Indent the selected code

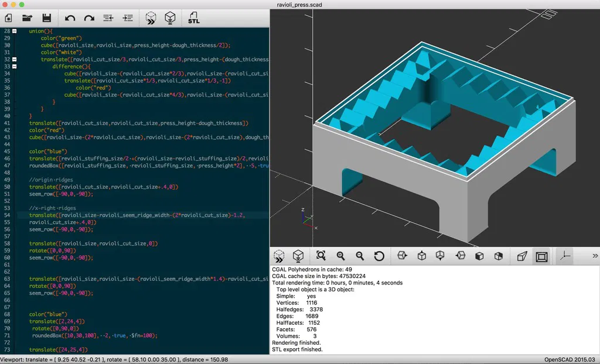[x=128, y=18]
